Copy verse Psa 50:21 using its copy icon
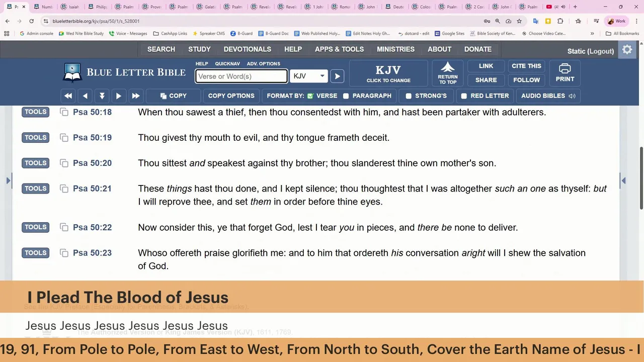The height and width of the screenshot is (362, 644). point(64,189)
